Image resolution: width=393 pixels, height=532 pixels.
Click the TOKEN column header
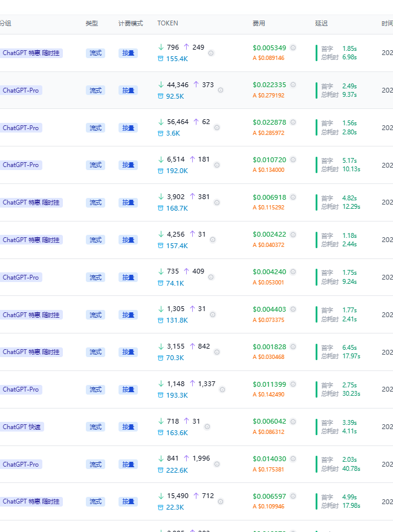pos(167,23)
